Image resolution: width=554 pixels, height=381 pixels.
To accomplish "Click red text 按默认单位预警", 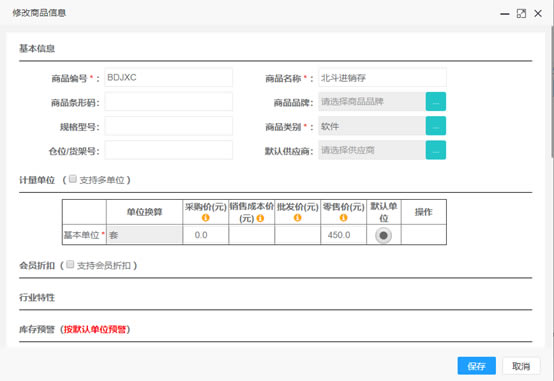I will [95, 329].
